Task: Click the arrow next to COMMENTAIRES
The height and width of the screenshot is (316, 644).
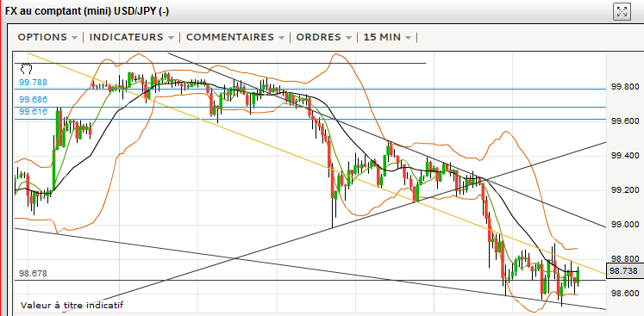Action: [281, 38]
